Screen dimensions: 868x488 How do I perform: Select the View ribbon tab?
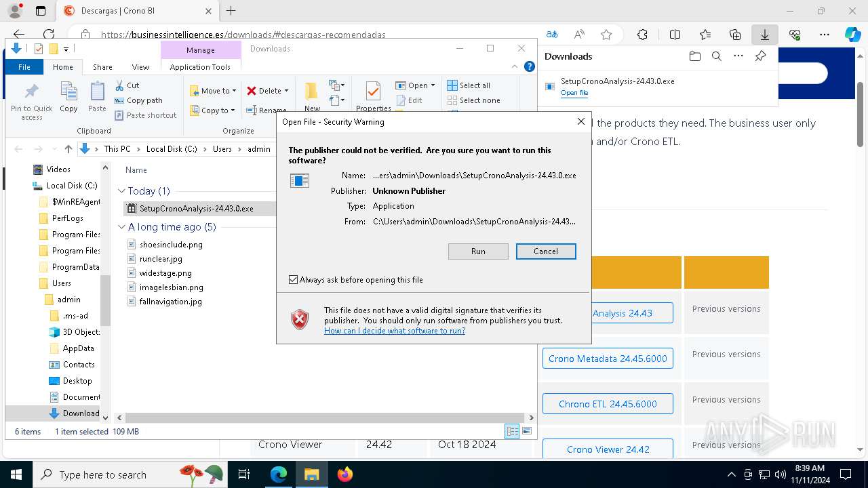140,67
